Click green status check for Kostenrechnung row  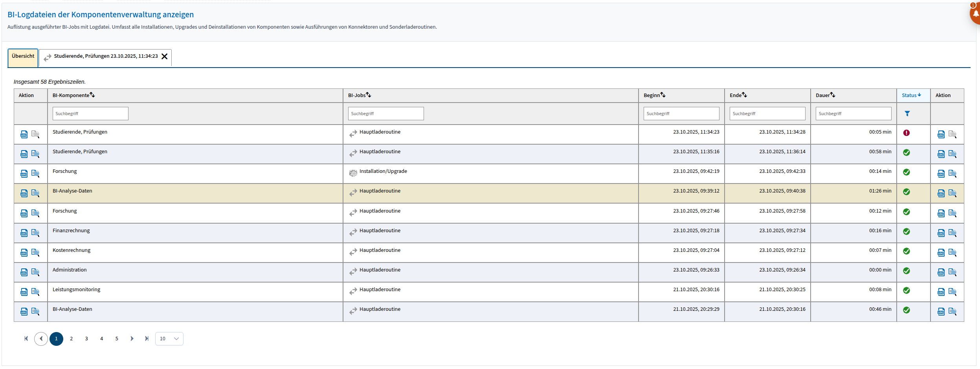click(906, 251)
